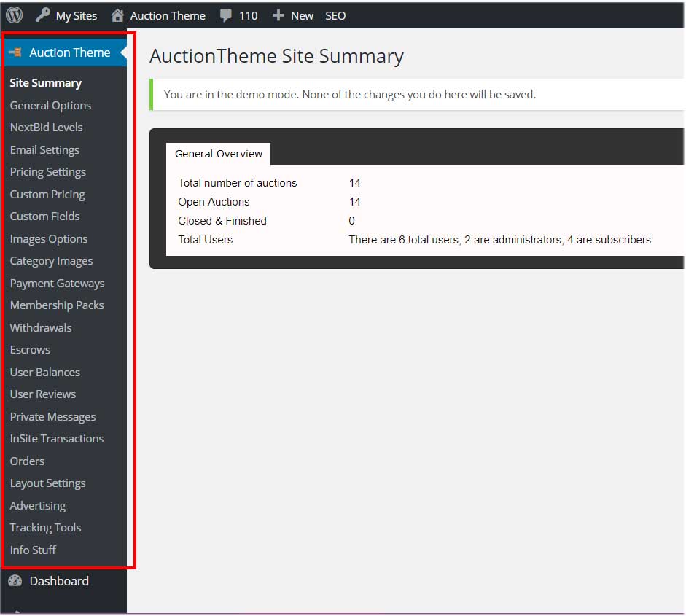Click the comments bubble icon

pos(226,15)
